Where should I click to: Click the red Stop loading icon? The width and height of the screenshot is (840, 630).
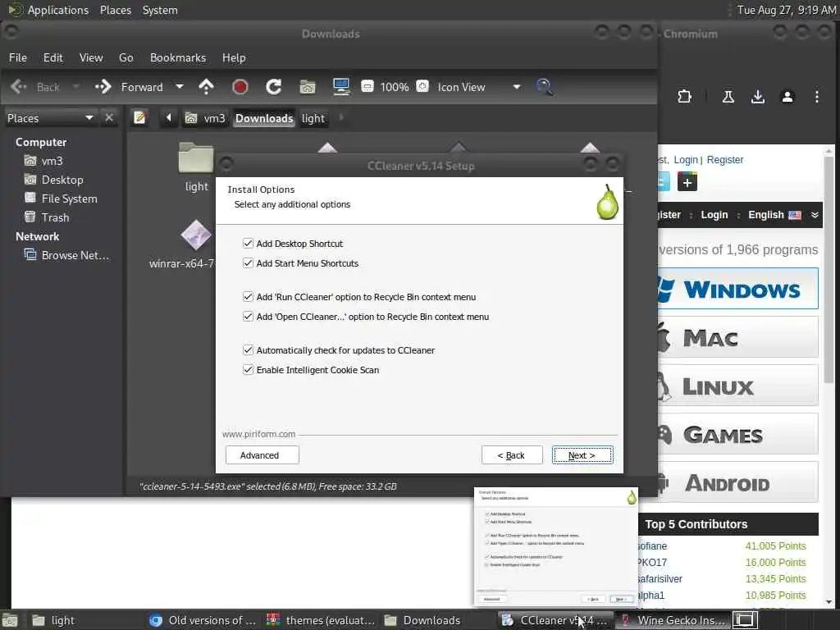click(x=240, y=87)
